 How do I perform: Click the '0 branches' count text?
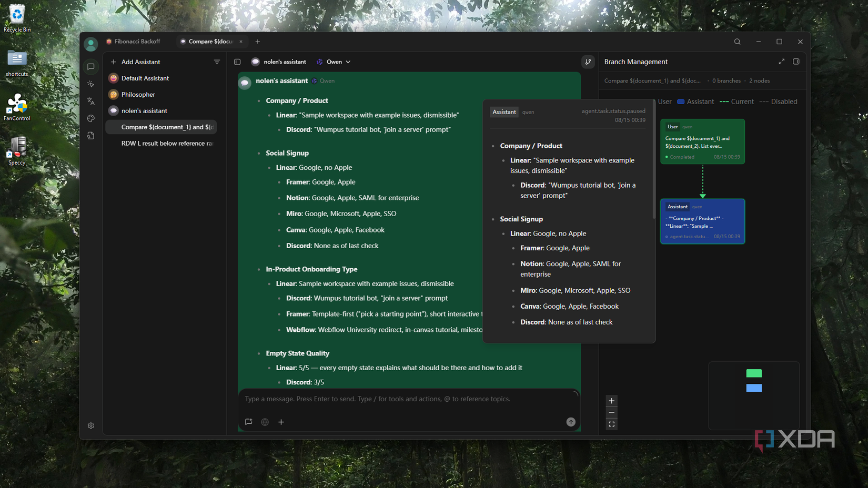[726, 81]
